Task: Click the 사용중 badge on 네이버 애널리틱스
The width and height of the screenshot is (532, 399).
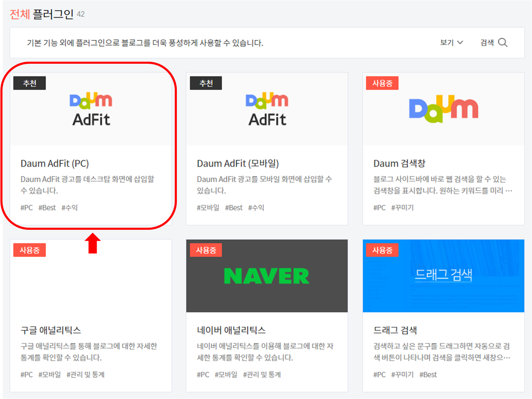Action: pos(206,250)
